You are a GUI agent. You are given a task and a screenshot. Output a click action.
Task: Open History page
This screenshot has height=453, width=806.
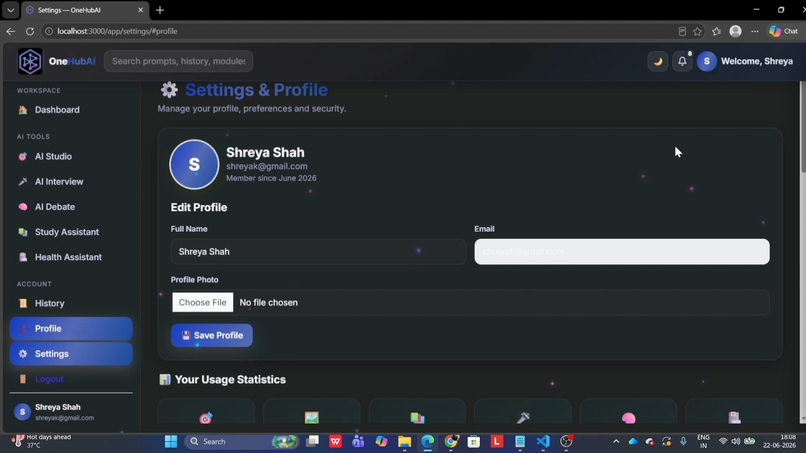[71, 303]
